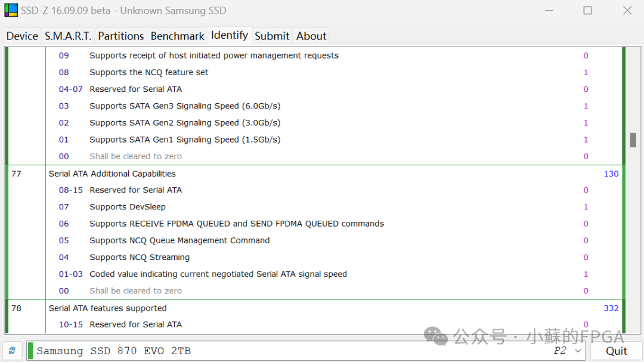Click the SSD-Z app icon in title bar

pos(11,10)
